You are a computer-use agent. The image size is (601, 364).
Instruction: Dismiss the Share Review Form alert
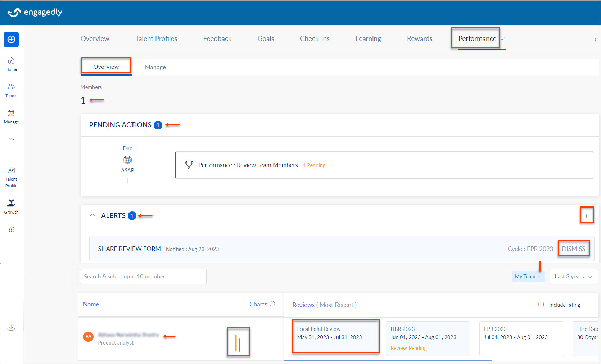coord(573,248)
